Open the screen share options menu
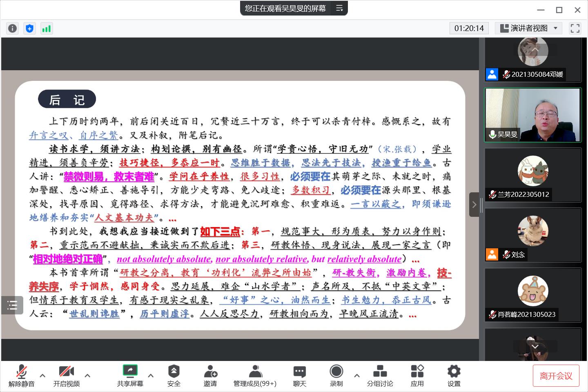This screenshot has height=392, width=588. point(151,375)
